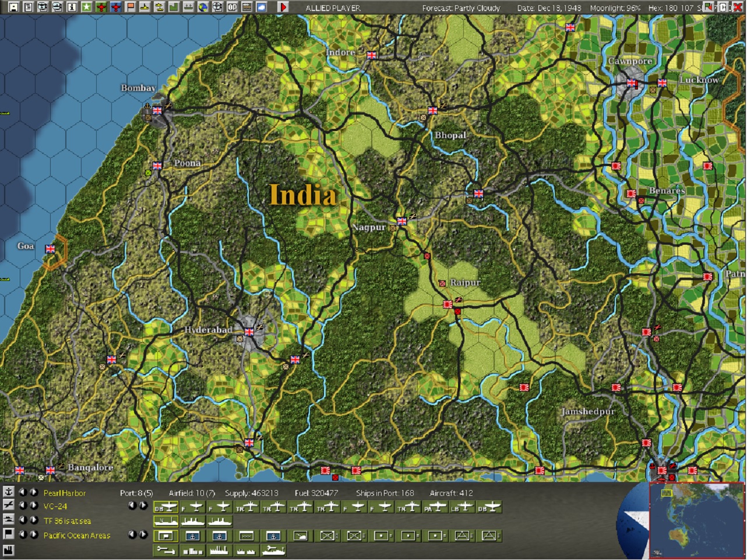Select the Bombay base flag on map

tap(157, 110)
